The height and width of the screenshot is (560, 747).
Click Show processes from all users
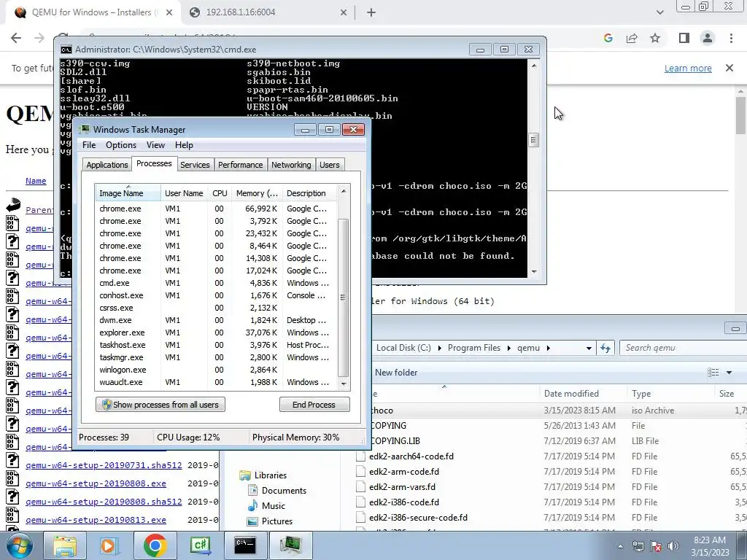(x=160, y=405)
